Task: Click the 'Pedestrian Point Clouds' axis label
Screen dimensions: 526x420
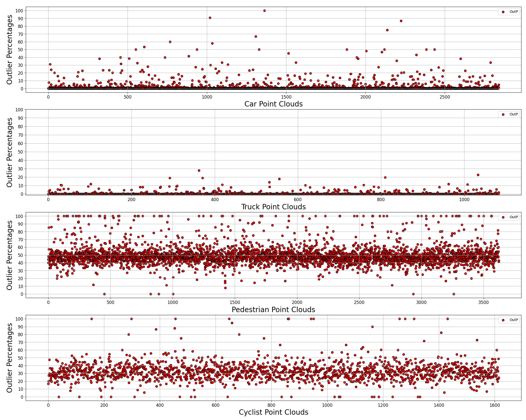Action: [274, 309]
